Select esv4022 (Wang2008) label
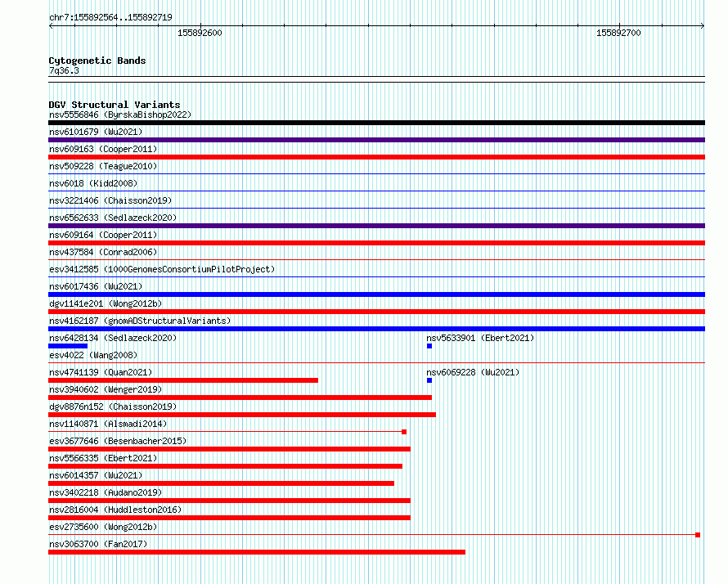Viewport: 728px width, 584px height. tap(93, 355)
